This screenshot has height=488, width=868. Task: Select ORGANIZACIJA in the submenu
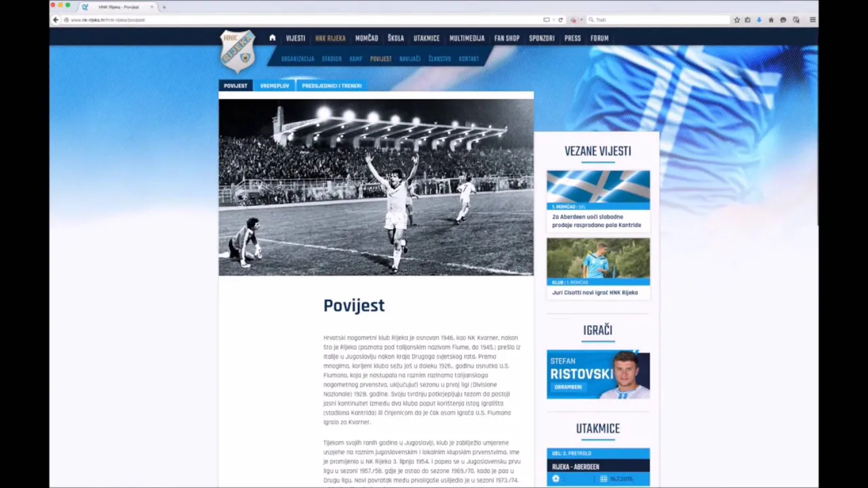pos(298,59)
